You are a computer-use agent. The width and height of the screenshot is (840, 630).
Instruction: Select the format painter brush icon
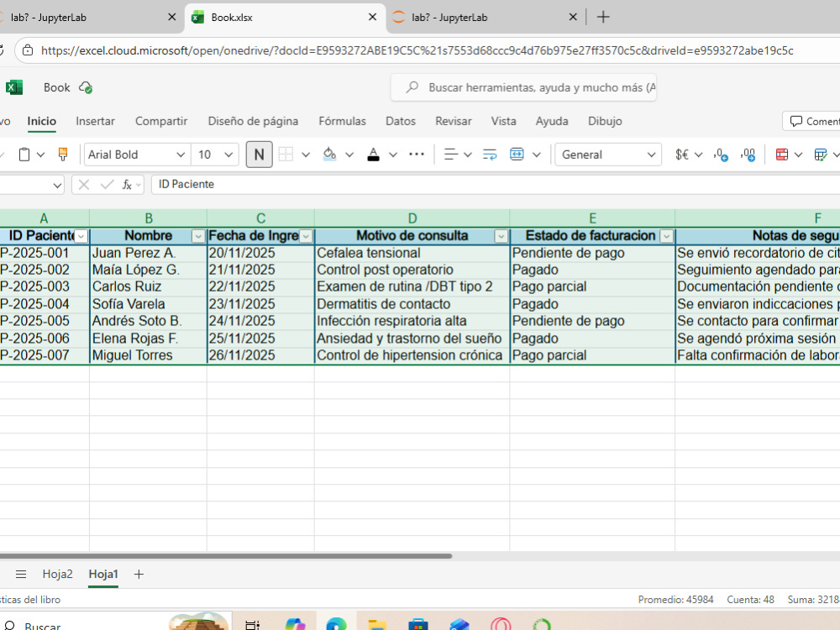coord(63,155)
